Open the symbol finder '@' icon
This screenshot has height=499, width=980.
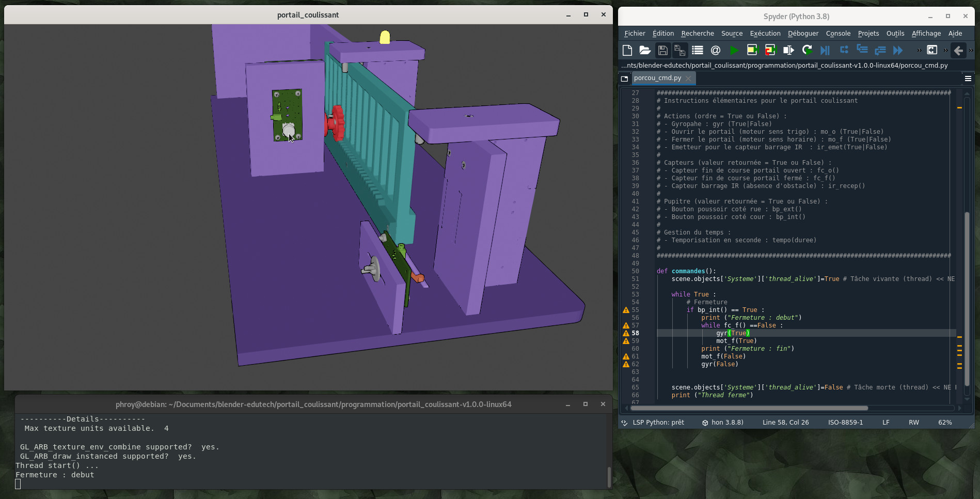716,50
